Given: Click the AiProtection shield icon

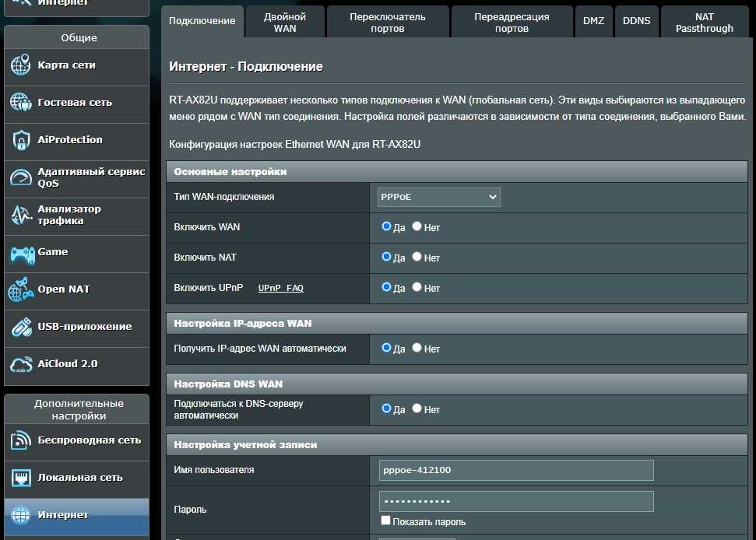Looking at the screenshot, I should 21,140.
